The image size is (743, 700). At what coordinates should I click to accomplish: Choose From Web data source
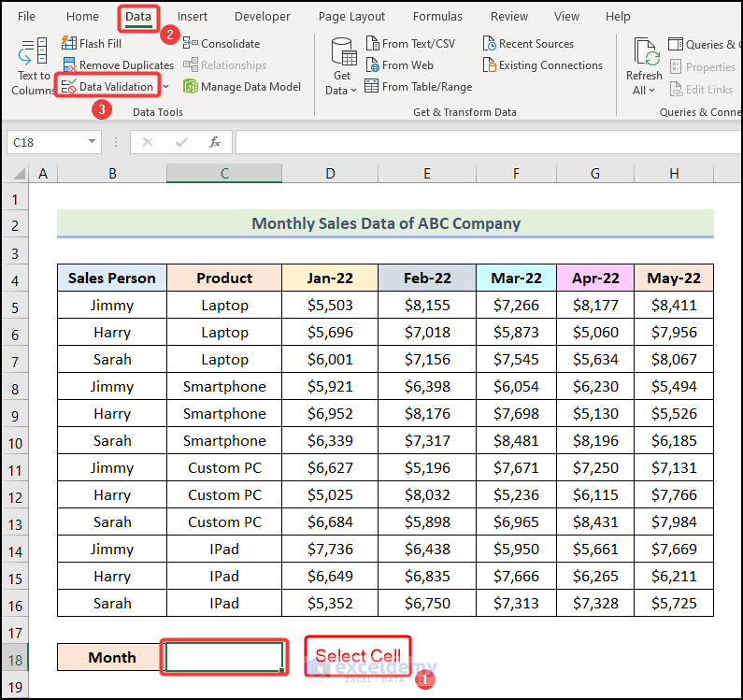coord(399,65)
